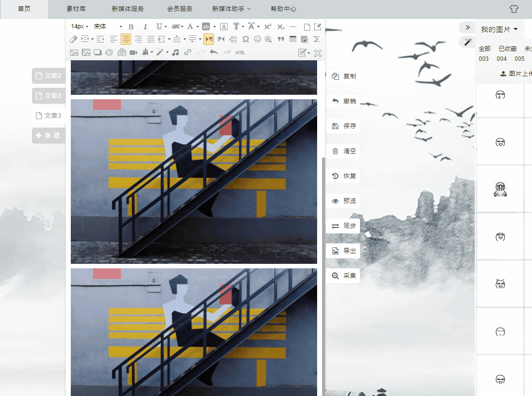Toggle center alignment
This screenshot has width=532, height=396.
coord(126,39)
